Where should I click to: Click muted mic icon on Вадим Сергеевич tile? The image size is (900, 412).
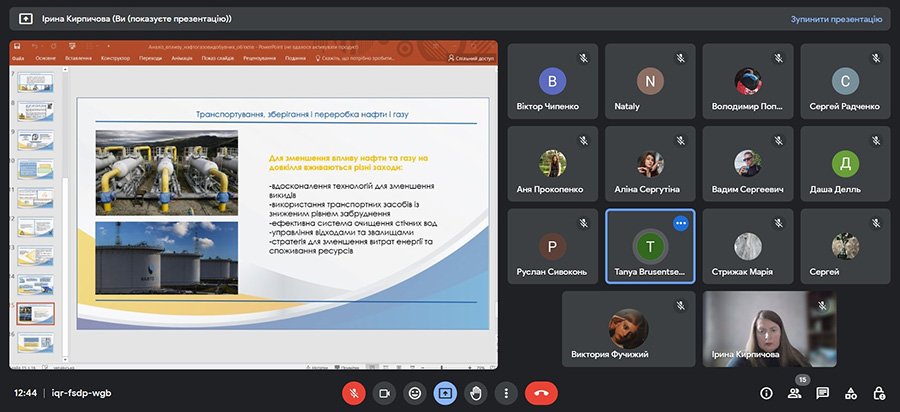coord(778,141)
